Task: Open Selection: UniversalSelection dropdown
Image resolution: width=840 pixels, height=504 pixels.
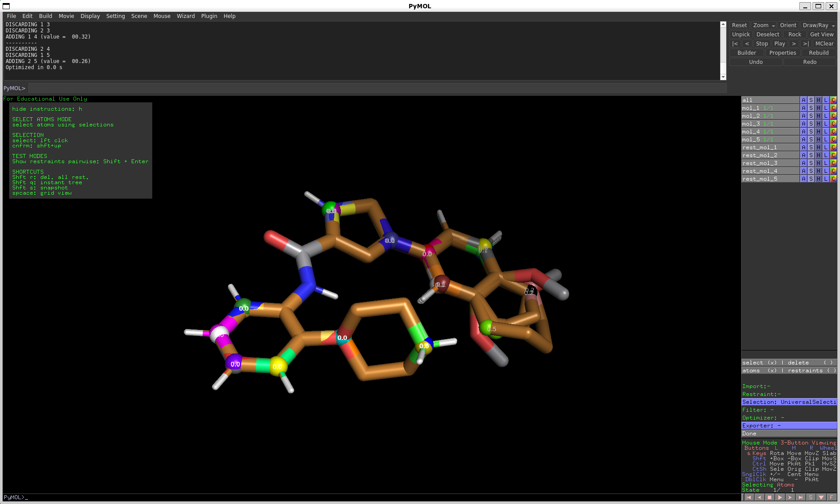Action: [x=789, y=402]
